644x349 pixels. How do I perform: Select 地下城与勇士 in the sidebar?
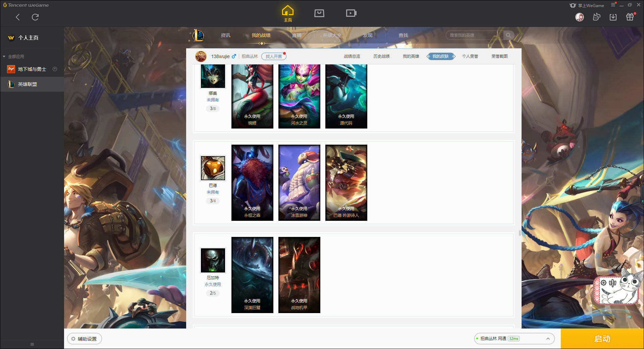[32, 69]
